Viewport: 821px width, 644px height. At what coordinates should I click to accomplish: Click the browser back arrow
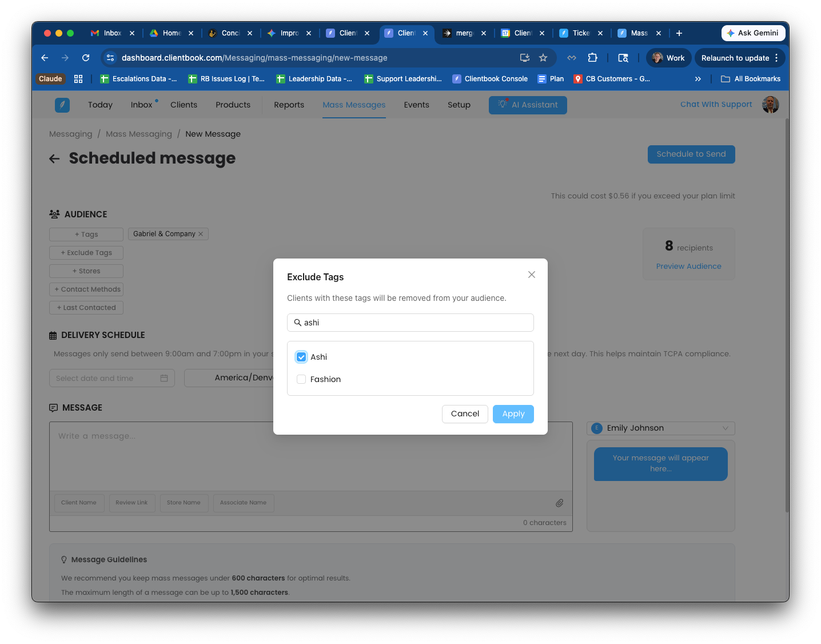pos(45,58)
